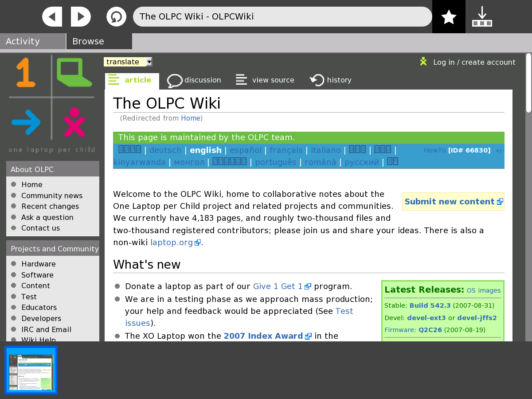Bookmark this page with the star icon
The image size is (532, 399).
coord(449,17)
